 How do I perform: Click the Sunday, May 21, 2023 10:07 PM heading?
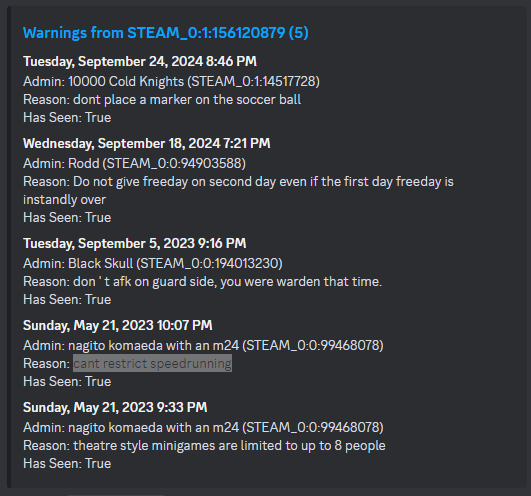point(118,325)
